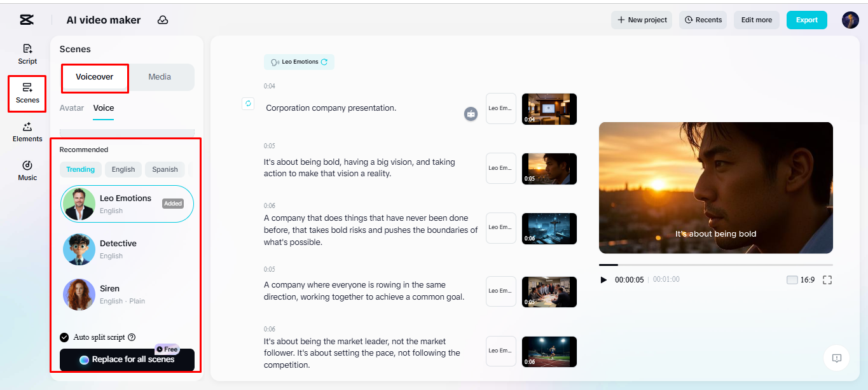Open the 16:9 aspect ratio selector
Screen dimensions: 868x390
808,279
